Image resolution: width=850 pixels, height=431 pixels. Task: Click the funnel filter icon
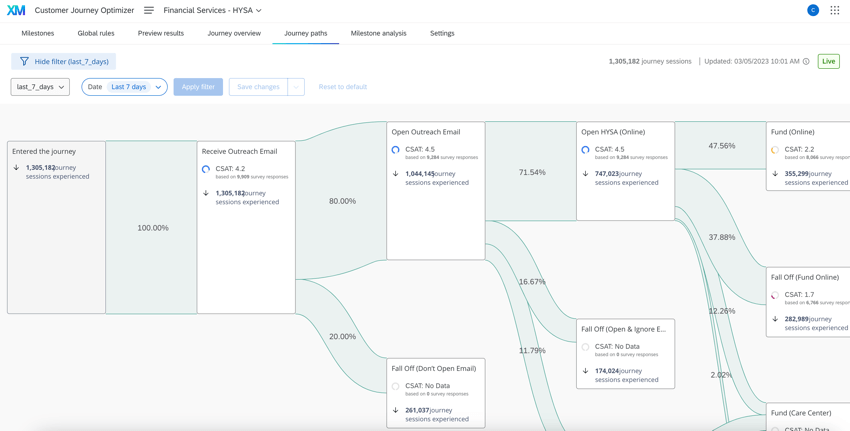[x=24, y=61]
